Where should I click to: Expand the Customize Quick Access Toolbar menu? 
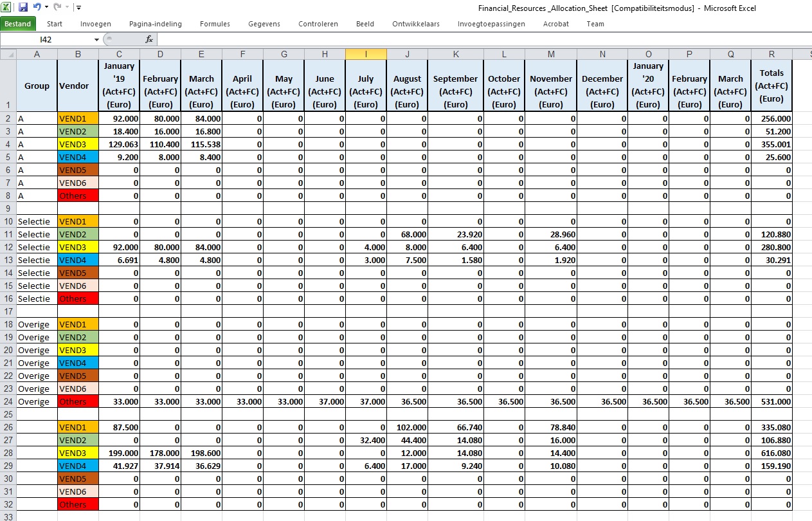pos(78,8)
